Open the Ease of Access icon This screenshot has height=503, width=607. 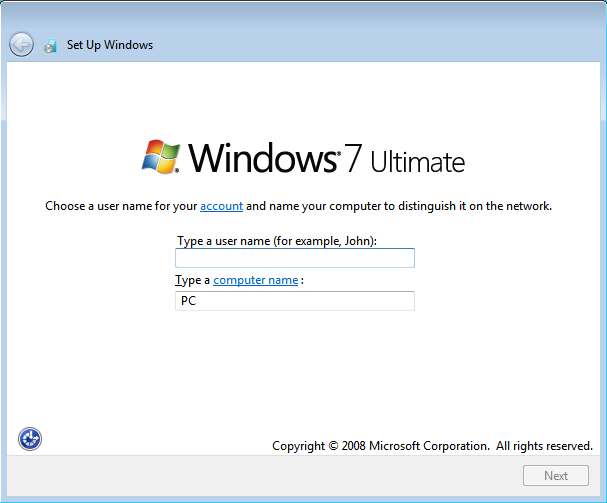pyautogui.click(x=30, y=439)
